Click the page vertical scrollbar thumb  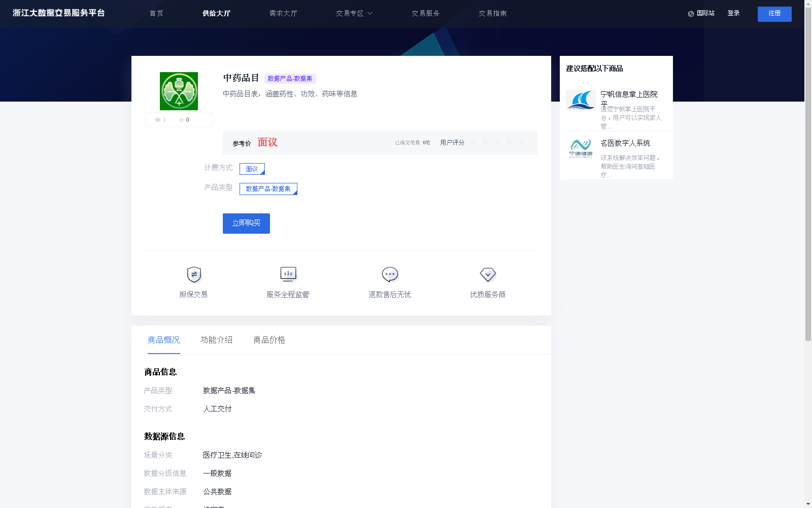click(x=808, y=174)
